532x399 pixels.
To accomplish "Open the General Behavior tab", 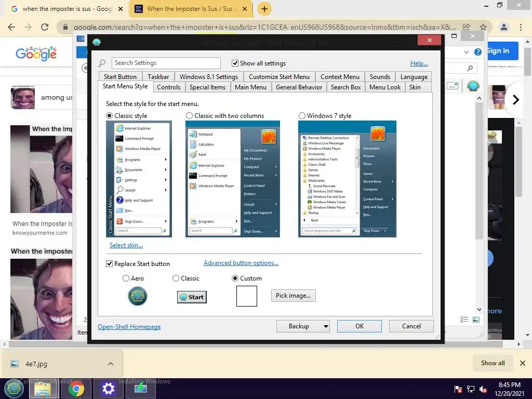I will click(299, 87).
